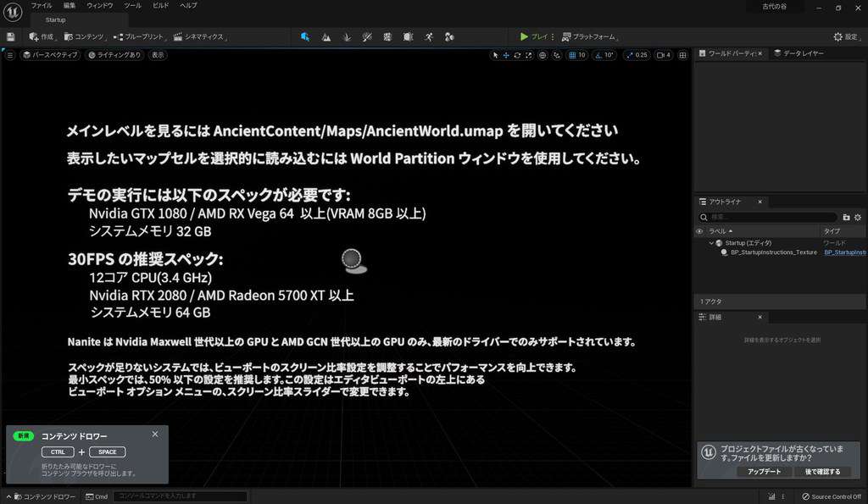Click 後で確認する to dismiss update prompt
Viewport: 868px width, 504px height.
(822, 471)
